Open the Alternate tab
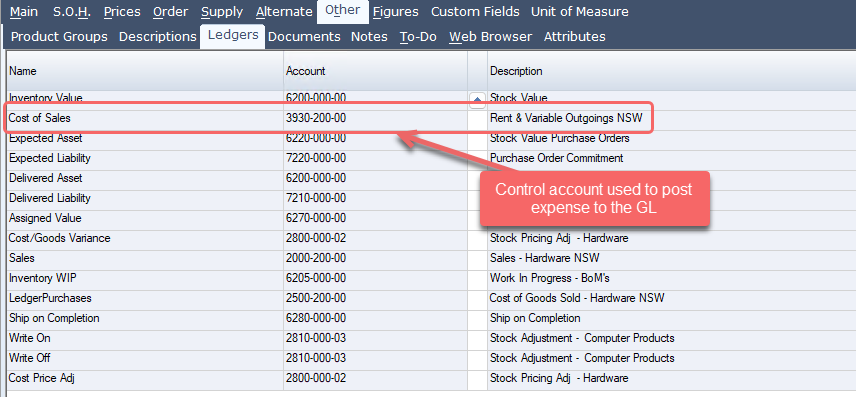The image size is (856, 397). click(284, 11)
